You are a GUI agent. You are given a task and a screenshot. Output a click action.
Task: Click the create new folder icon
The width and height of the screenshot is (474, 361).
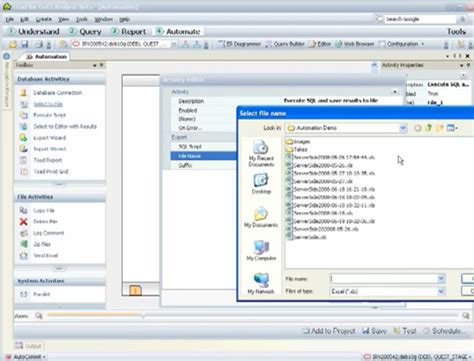(440, 128)
